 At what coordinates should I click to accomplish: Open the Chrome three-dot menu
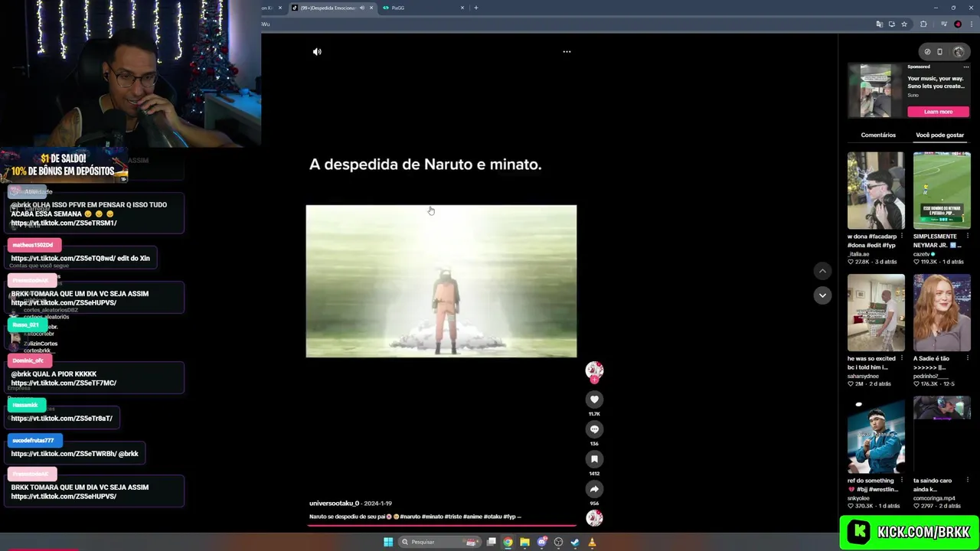(970, 24)
